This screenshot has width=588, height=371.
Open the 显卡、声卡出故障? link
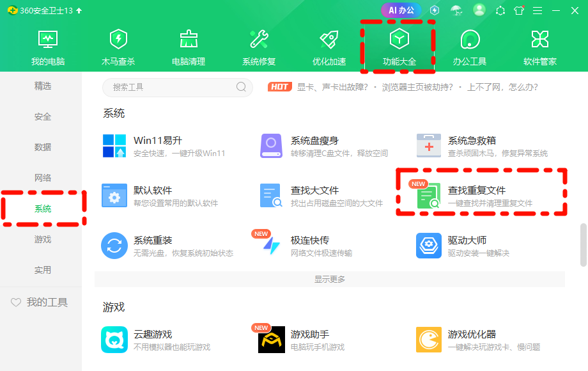332,88
